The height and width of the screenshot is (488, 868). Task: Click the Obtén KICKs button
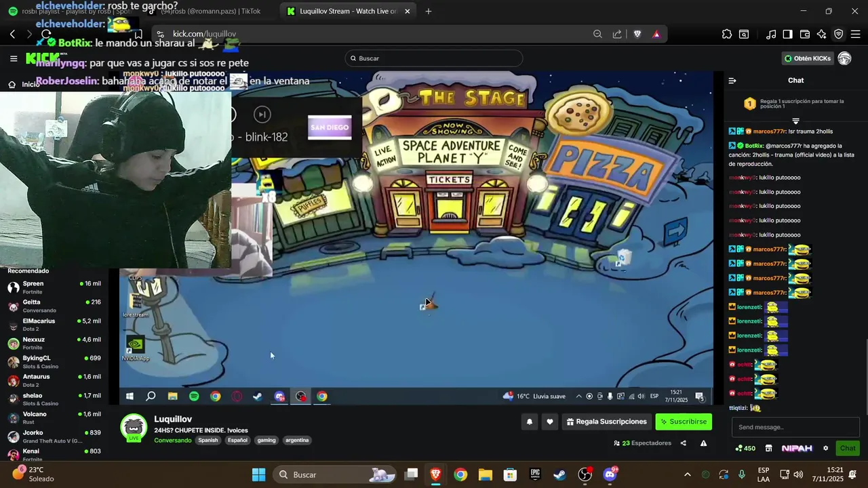point(807,58)
